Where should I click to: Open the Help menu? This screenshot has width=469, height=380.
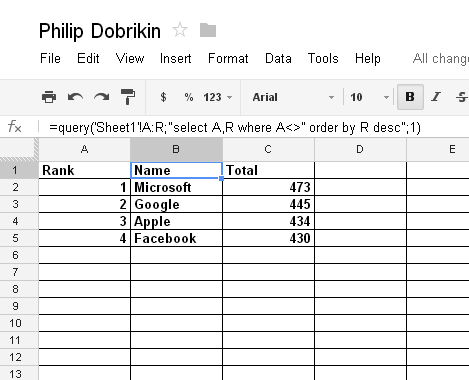(x=368, y=58)
